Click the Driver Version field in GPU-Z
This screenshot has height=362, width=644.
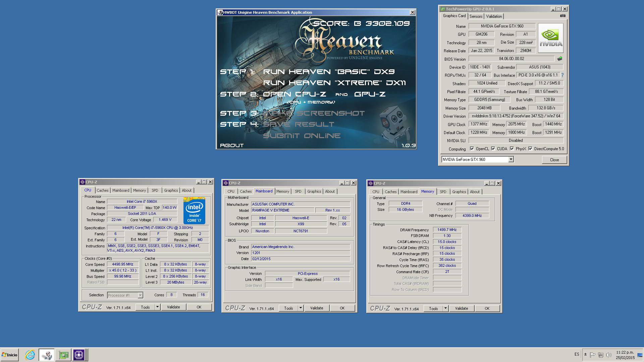[x=516, y=116]
